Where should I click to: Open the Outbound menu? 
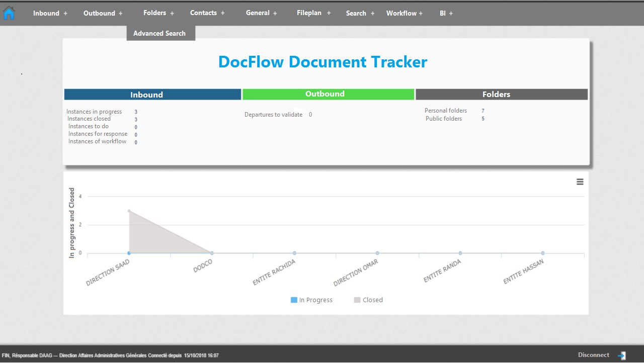click(99, 13)
